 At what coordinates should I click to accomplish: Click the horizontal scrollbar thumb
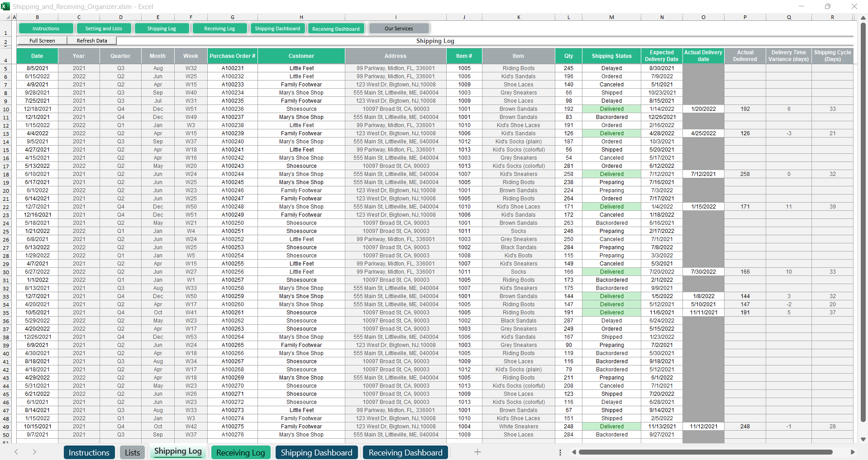[x=705, y=452]
